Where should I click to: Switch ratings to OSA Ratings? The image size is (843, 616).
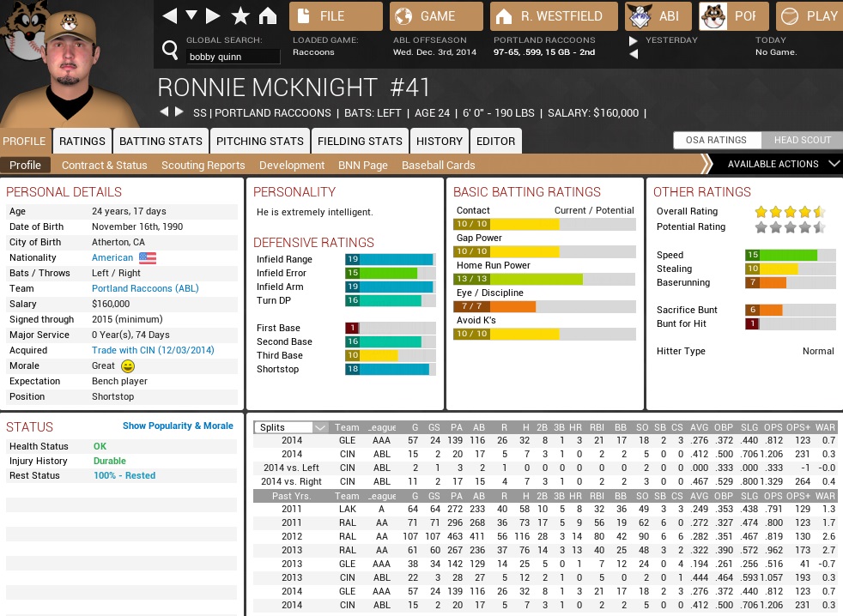715,140
